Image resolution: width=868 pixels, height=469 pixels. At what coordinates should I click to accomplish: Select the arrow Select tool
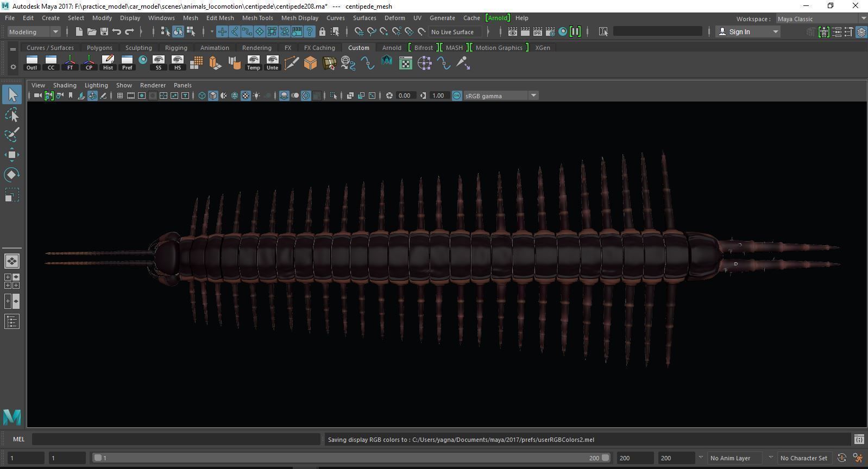point(12,95)
